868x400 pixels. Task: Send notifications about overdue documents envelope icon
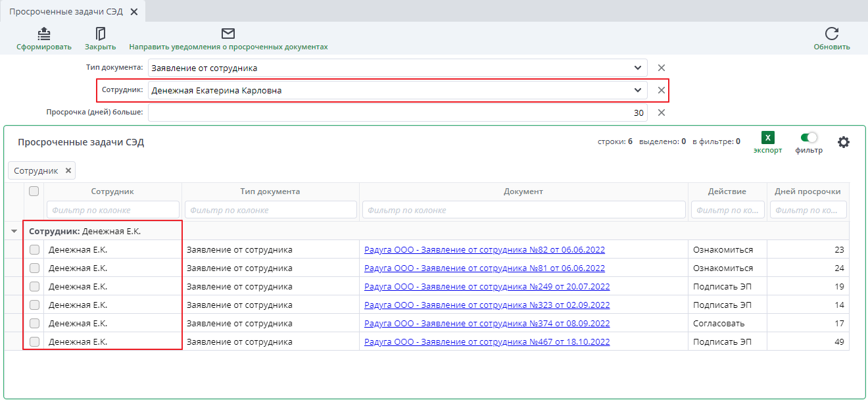click(x=228, y=34)
